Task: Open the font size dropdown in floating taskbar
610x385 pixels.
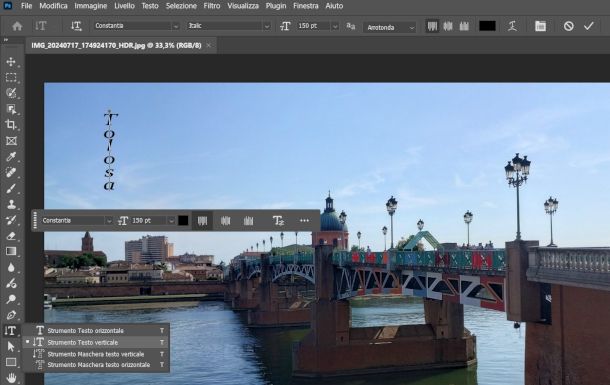Action: click(x=171, y=220)
